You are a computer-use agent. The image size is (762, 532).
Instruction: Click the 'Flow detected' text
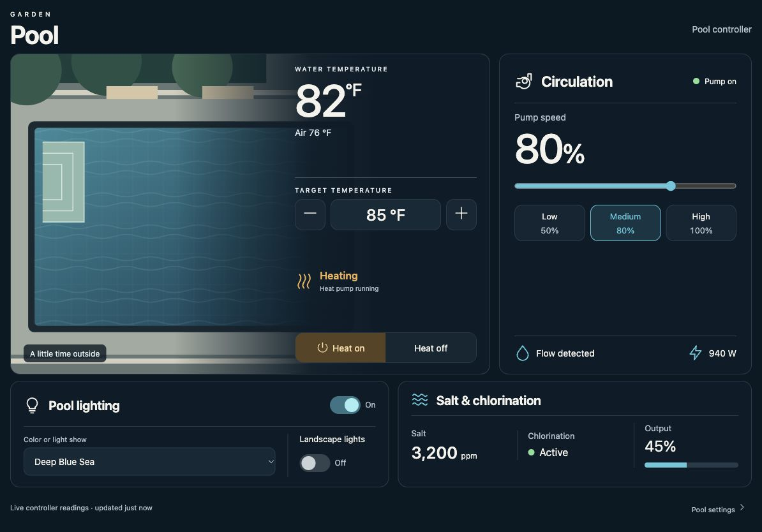[565, 353]
